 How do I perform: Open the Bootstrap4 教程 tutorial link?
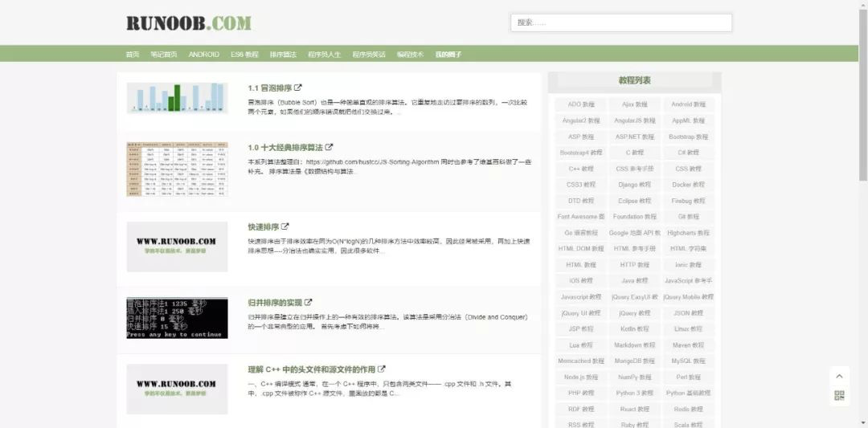581,152
